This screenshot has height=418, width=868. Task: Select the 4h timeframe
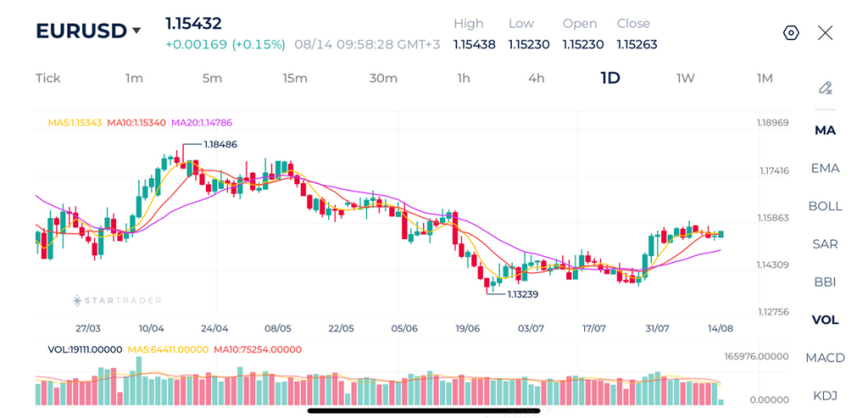click(x=536, y=78)
